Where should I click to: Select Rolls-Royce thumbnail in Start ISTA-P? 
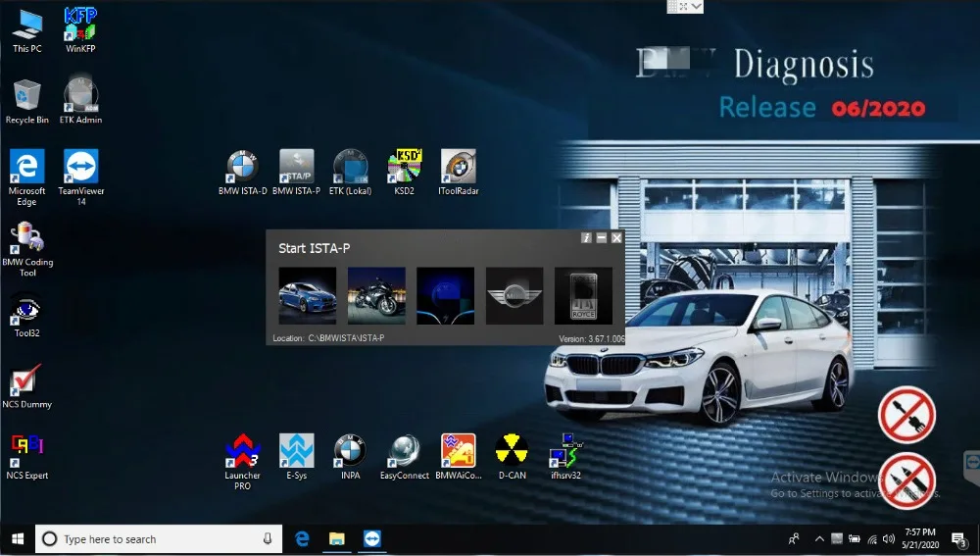click(583, 296)
